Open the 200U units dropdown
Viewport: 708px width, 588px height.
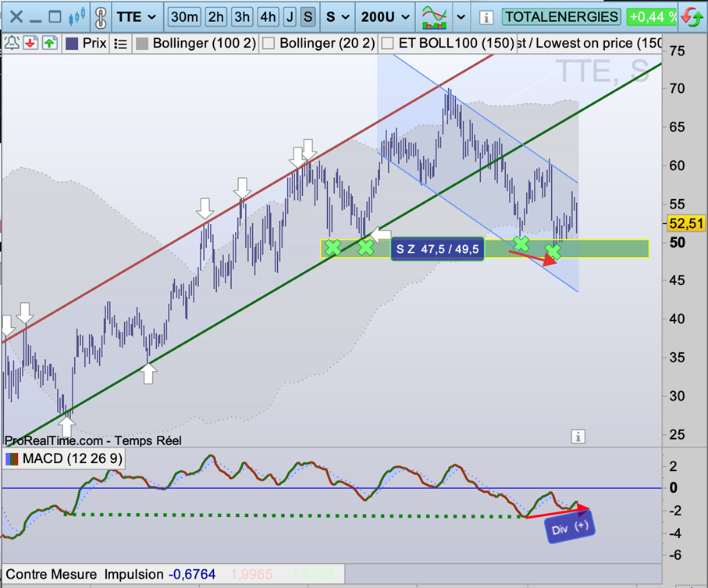pyautogui.click(x=385, y=17)
